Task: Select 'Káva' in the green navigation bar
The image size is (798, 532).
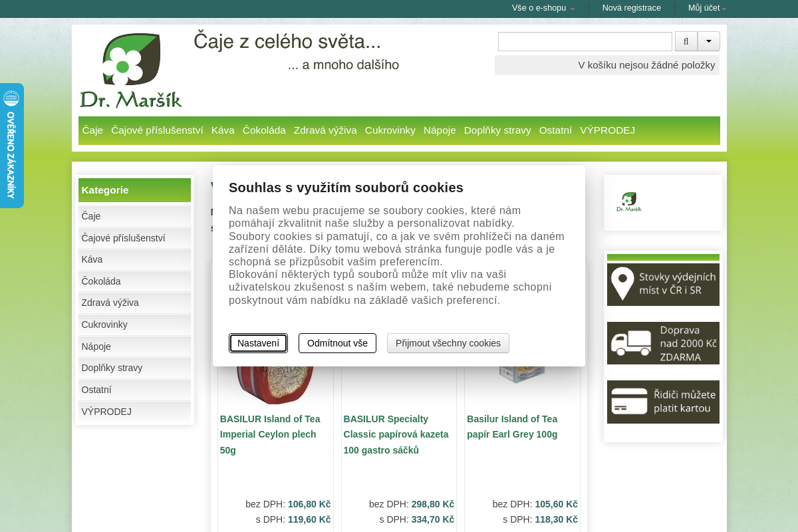Action: click(223, 130)
